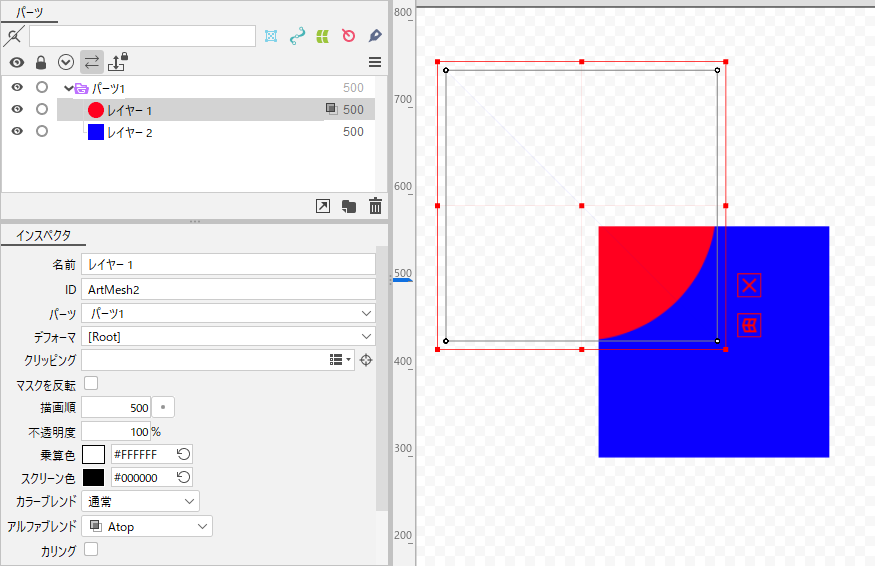Open the カラーブレンド 通常 dropdown
This screenshot has height=566, width=875.
[140, 501]
